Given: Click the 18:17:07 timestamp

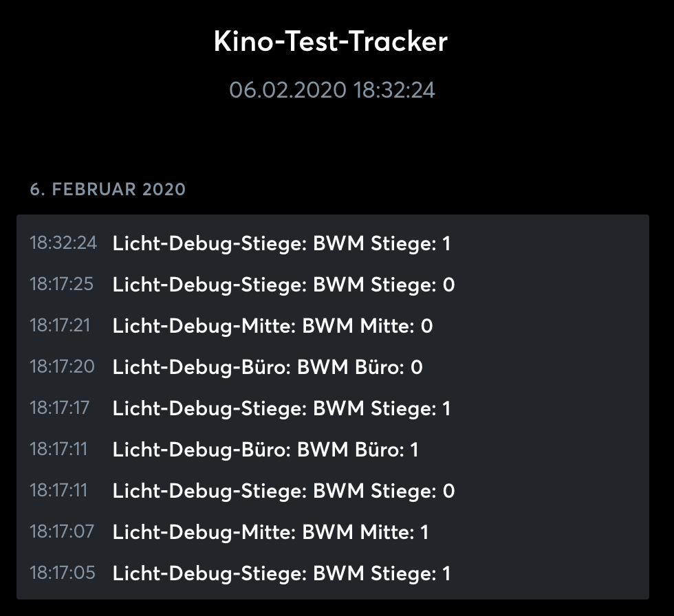Looking at the screenshot, I should (x=61, y=531).
